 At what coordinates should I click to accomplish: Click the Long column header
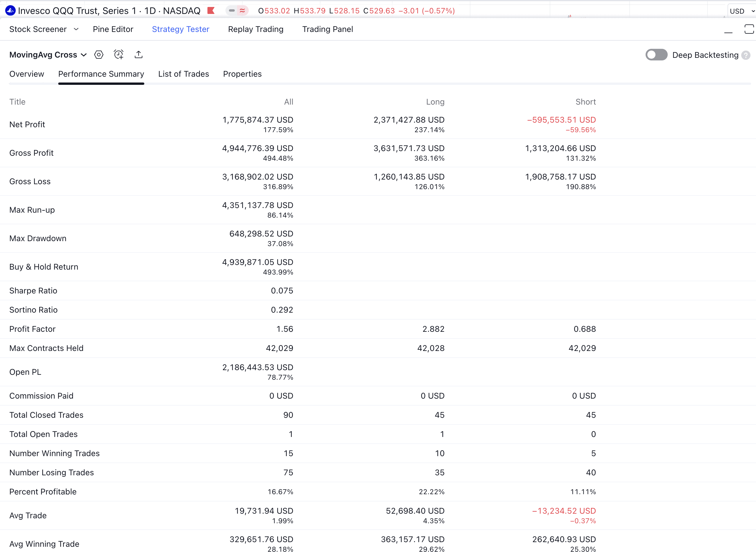coord(435,102)
